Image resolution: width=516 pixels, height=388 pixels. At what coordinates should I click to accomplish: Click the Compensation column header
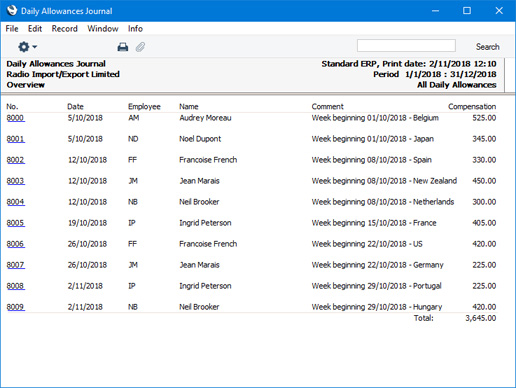(472, 107)
